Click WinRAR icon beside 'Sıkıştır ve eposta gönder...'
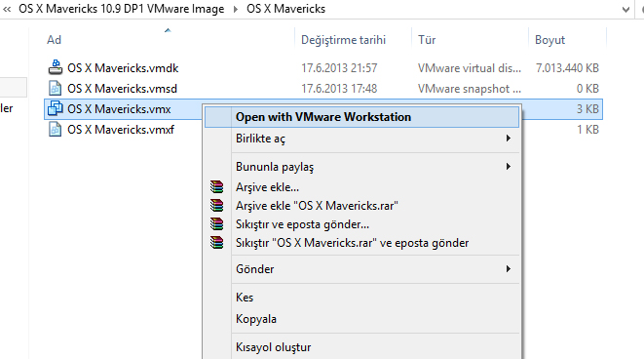The height and width of the screenshot is (359, 644). [217, 224]
